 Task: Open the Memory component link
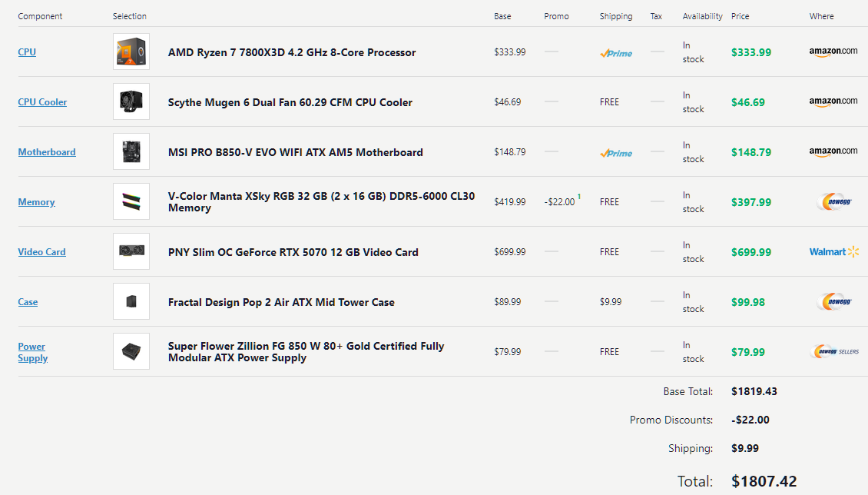[x=37, y=202]
